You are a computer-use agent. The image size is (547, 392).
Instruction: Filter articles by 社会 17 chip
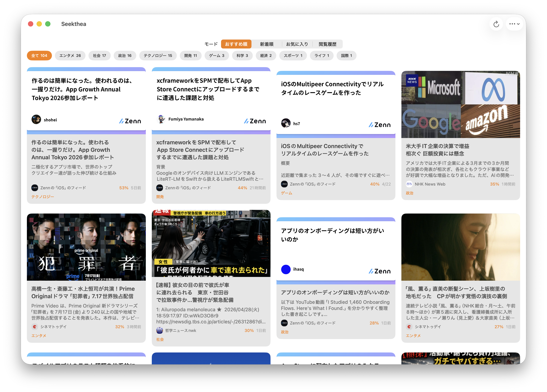99,56
